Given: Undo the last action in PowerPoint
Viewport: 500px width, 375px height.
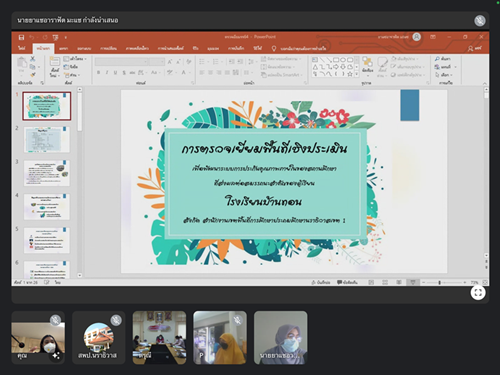Looking at the screenshot, I should coord(32,37).
